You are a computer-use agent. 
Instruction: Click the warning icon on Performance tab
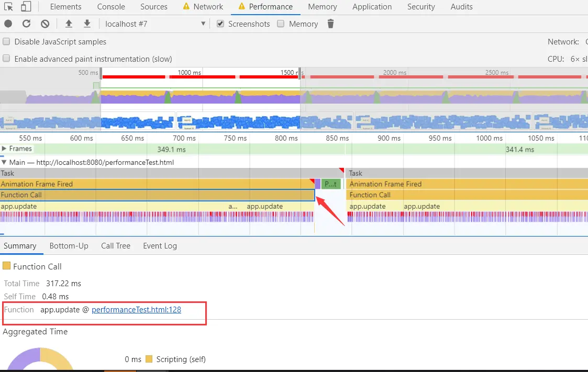pyautogui.click(x=241, y=6)
